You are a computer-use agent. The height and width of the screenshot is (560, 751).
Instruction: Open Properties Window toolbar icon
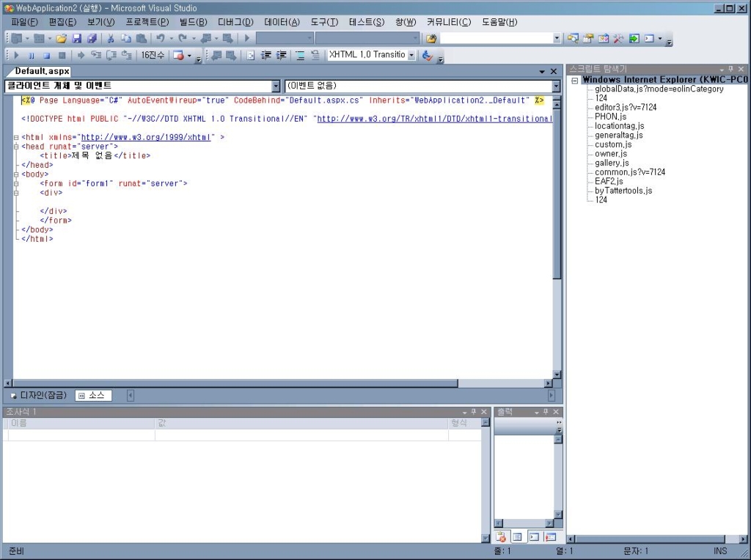[588, 38]
